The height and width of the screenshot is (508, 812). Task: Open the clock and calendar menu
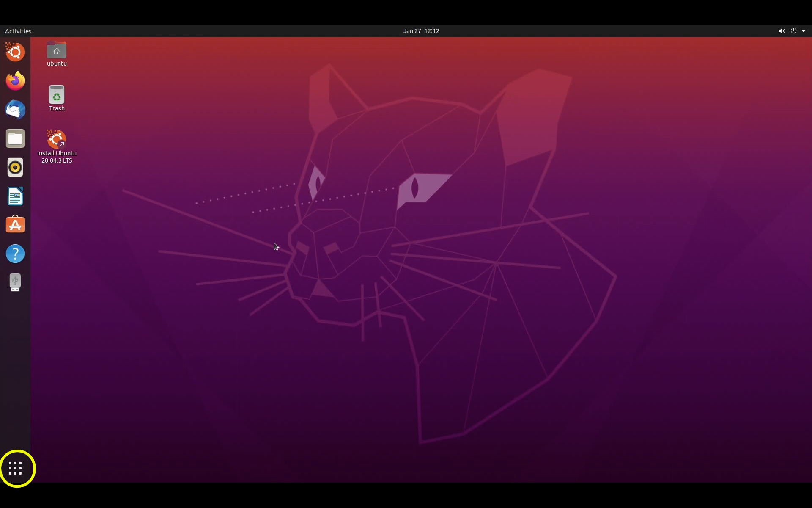click(x=421, y=31)
